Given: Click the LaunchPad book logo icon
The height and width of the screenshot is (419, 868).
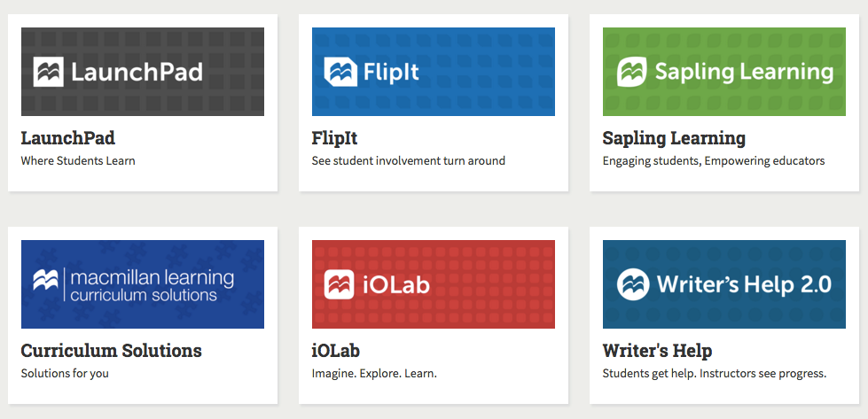Looking at the screenshot, I should click(48, 72).
